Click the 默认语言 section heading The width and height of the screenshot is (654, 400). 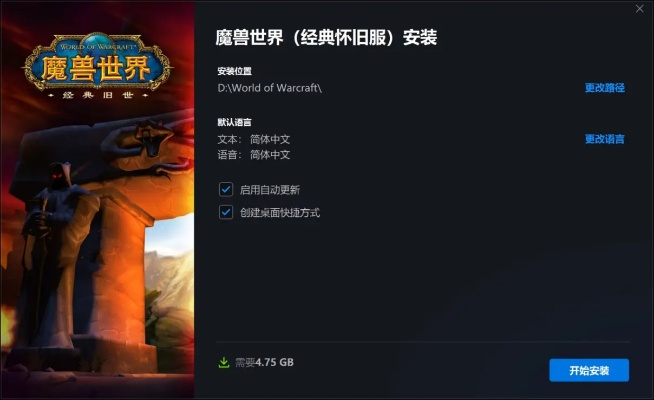pyautogui.click(x=234, y=122)
